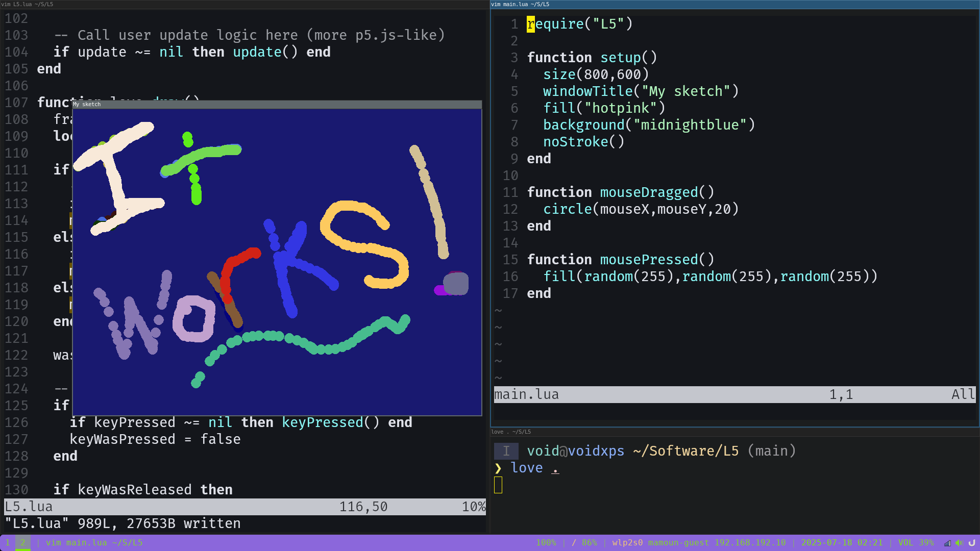Click the VOL 39% status indicator
The image size is (980, 551).
(916, 543)
